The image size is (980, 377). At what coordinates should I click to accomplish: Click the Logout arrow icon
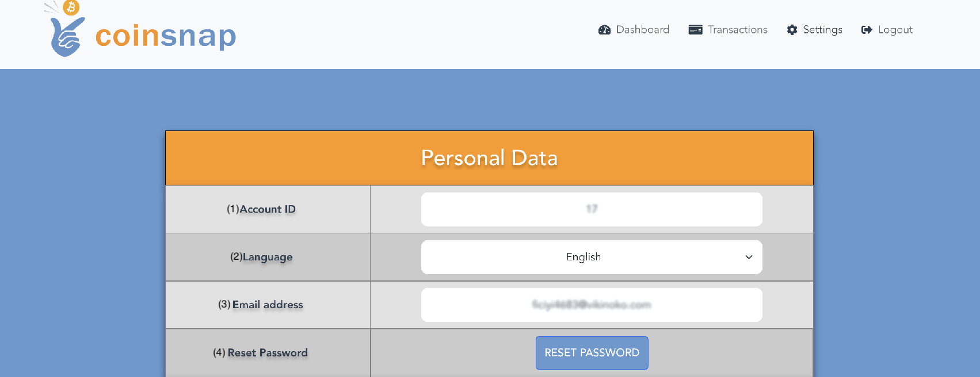(x=867, y=30)
